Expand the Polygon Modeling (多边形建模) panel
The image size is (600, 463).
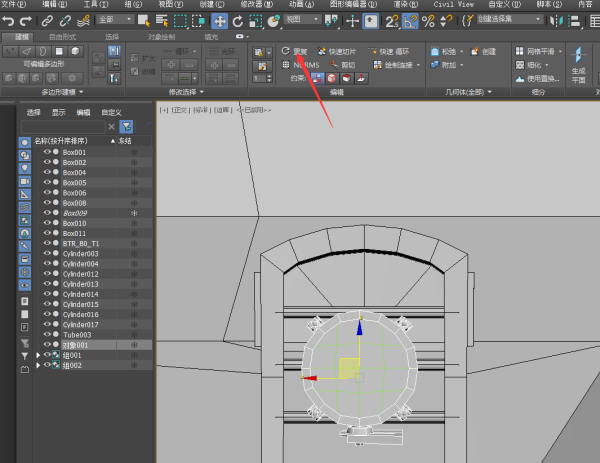(x=62, y=92)
